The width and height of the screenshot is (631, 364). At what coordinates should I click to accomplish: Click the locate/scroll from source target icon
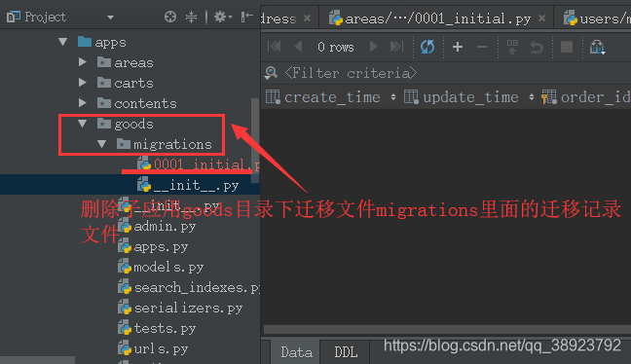pos(170,17)
